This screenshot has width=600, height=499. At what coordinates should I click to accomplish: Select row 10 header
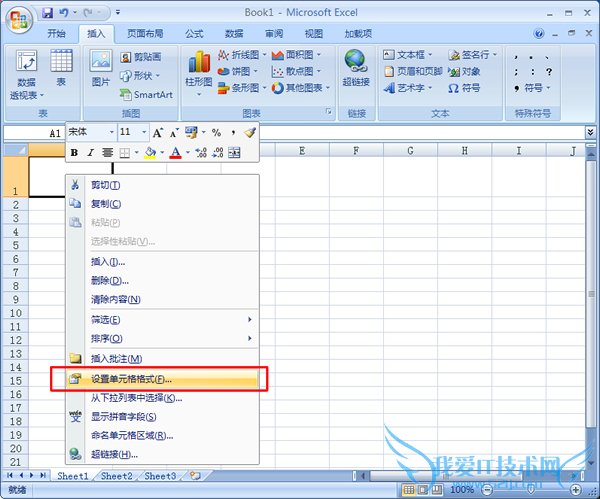point(15,313)
